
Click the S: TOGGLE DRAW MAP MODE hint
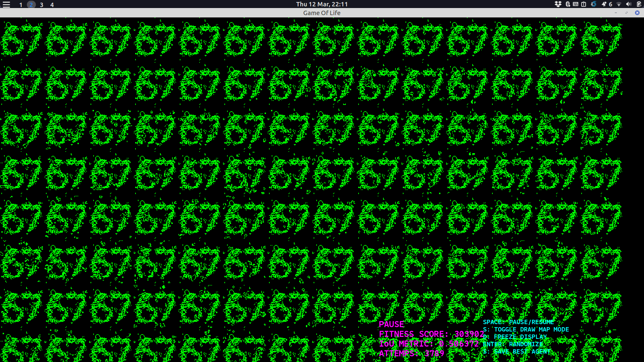tap(526, 329)
